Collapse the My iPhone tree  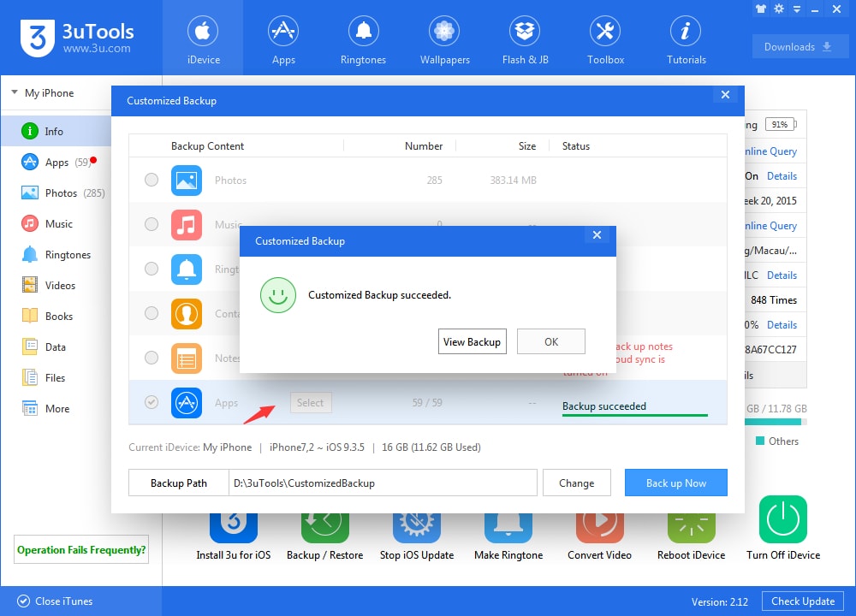tap(15, 92)
